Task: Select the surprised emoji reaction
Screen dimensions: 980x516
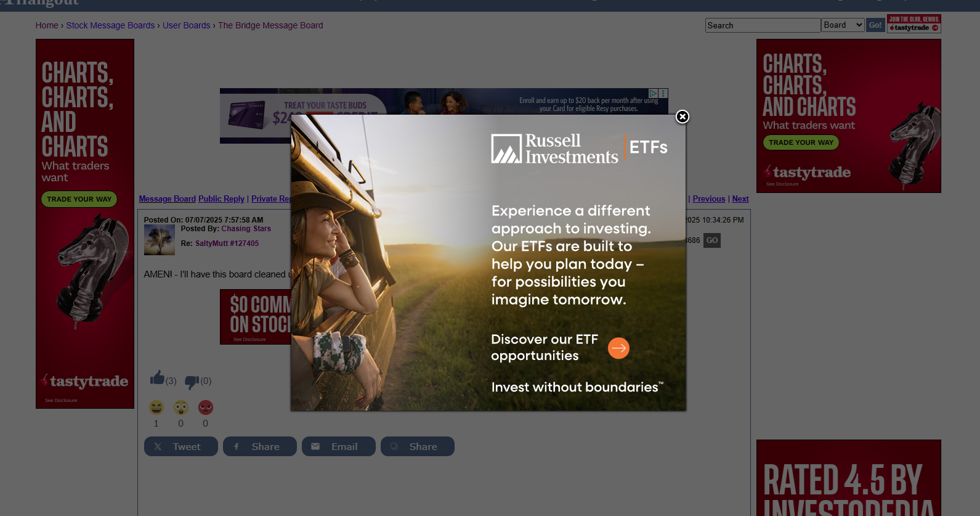Action: [181, 407]
